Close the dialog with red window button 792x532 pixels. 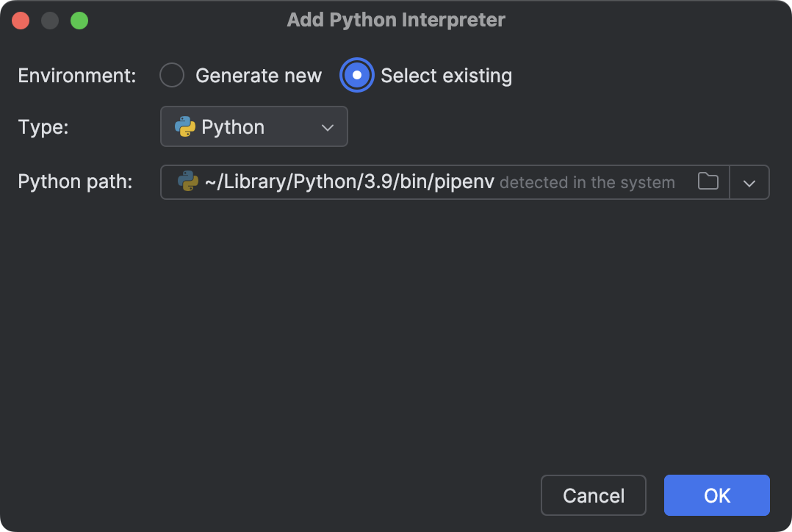(21, 21)
